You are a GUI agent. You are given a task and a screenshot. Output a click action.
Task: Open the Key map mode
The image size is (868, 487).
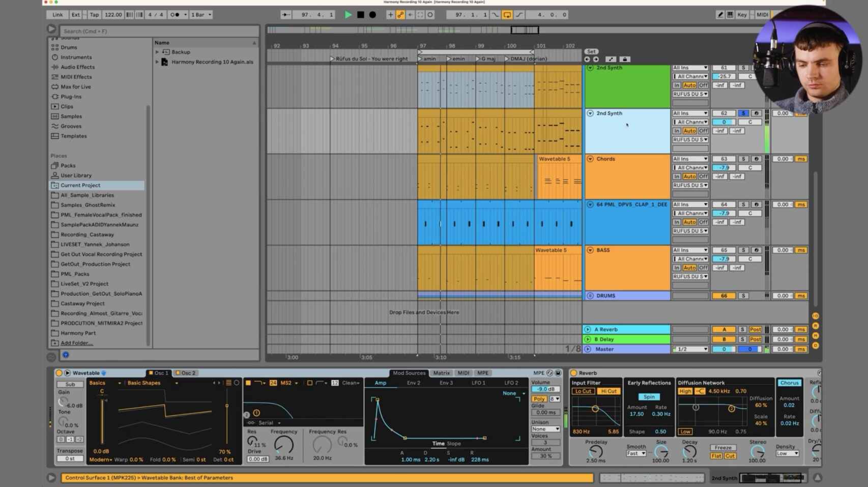point(742,15)
